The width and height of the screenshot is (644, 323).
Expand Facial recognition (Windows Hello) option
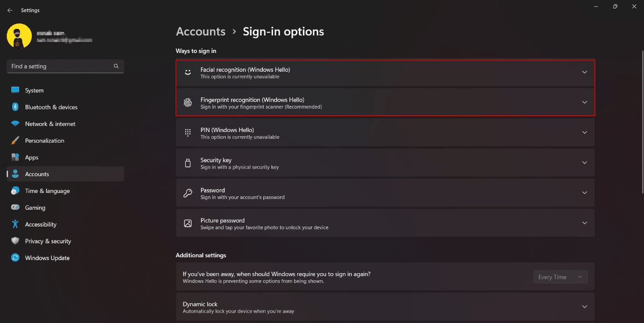(584, 72)
